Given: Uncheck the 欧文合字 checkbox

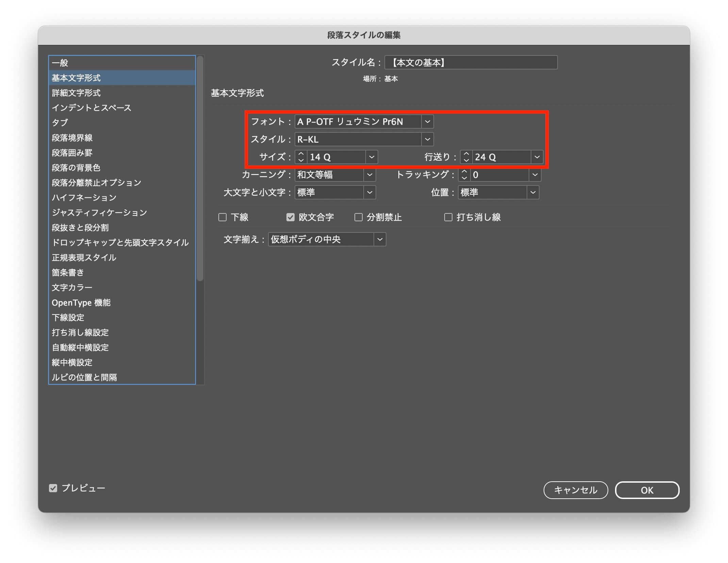Looking at the screenshot, I should (x=290, y=217).
